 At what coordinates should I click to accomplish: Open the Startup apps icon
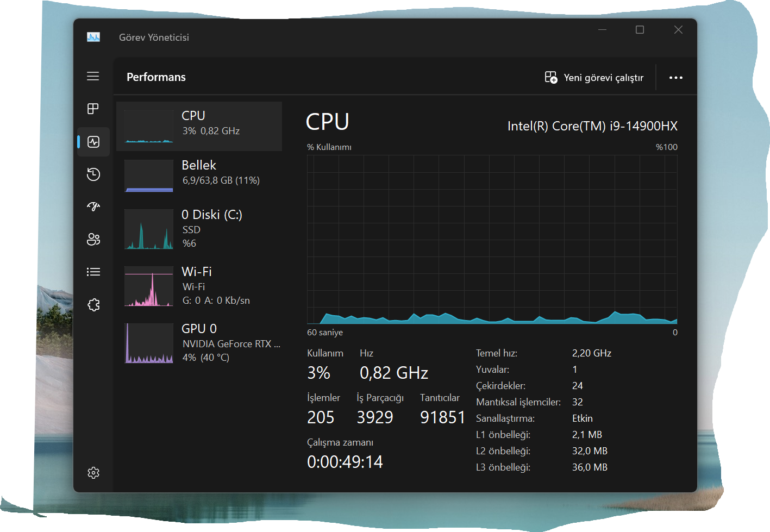point(93,206)
